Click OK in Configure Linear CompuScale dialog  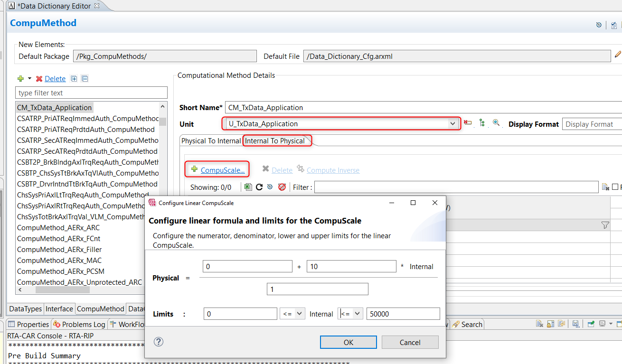tap(349, 342)
